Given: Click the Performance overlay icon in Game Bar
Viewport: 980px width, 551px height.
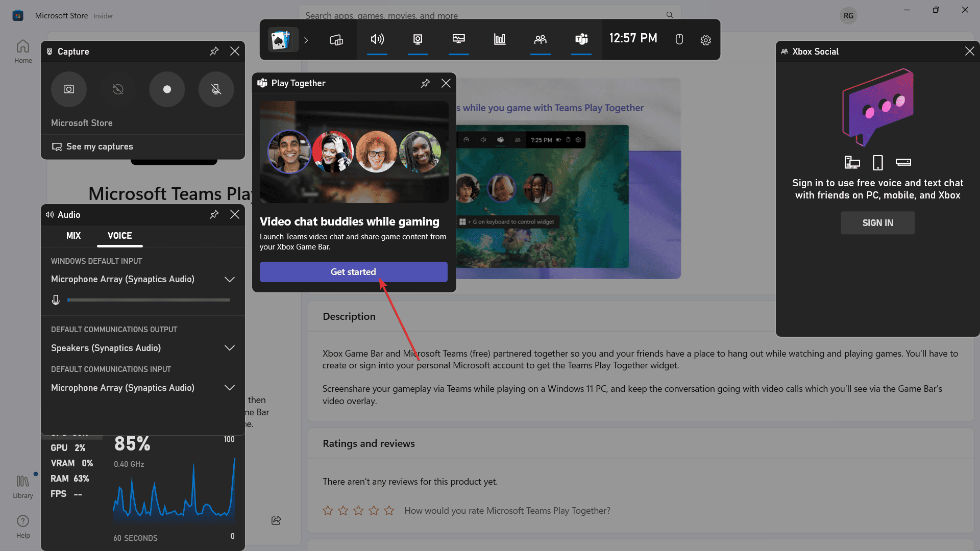Looking at the screenshot, I should [x=499, y=39].
